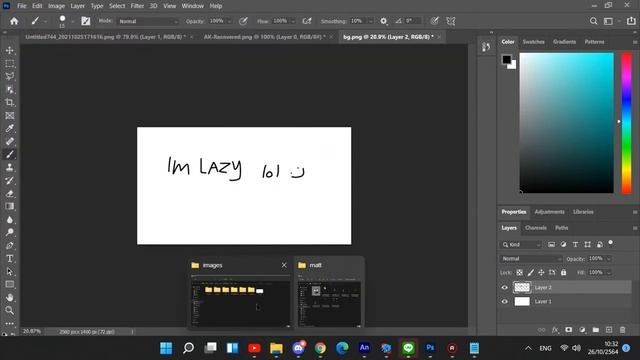Select the Object Selection tool
The height and width of the screenshot is (360, 640).
(10, 89)
